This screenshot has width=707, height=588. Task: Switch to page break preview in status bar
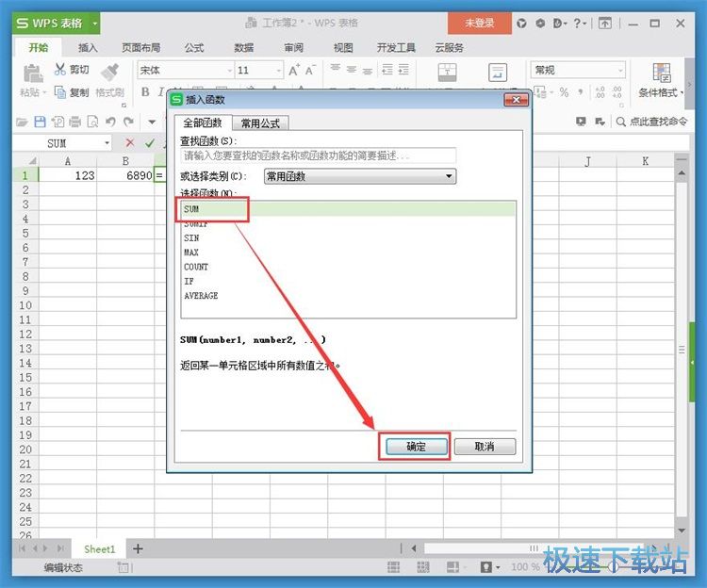(x=423, y=567)
